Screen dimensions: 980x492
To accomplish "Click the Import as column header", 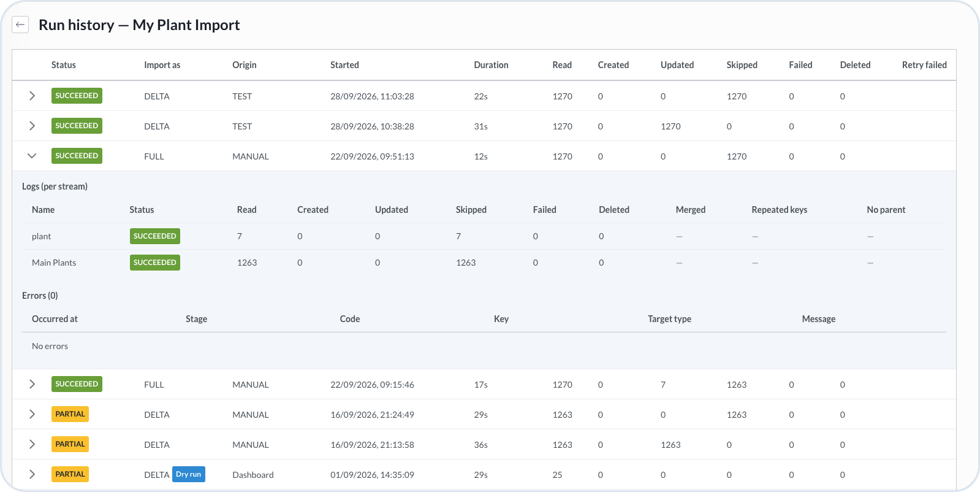I will pos(162,65).
